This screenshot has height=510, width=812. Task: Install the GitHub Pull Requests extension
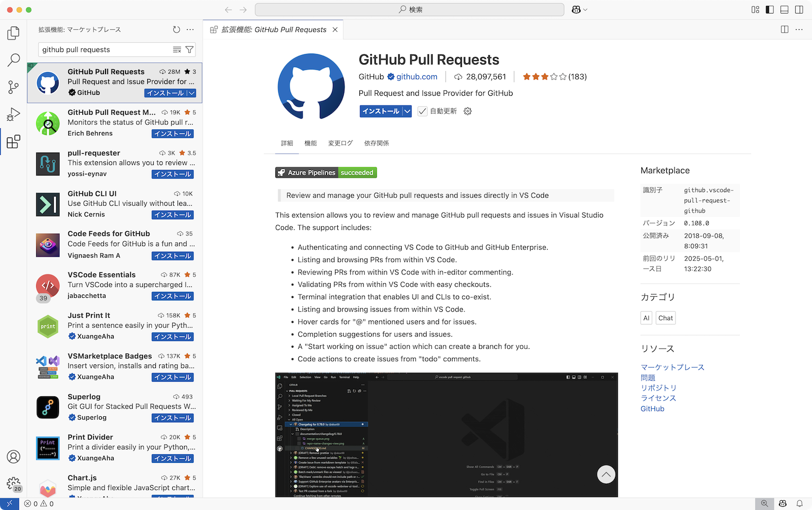[x=381, y=112]
